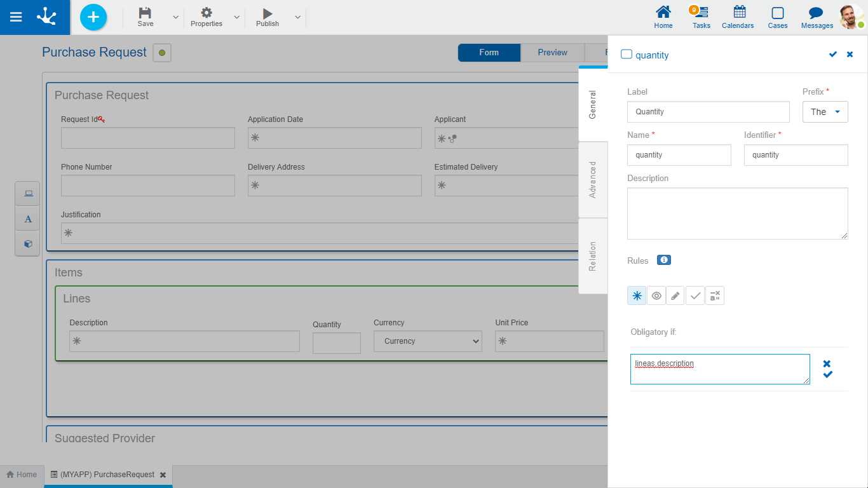Close the quantity properties panel

[x=850, y=55]
